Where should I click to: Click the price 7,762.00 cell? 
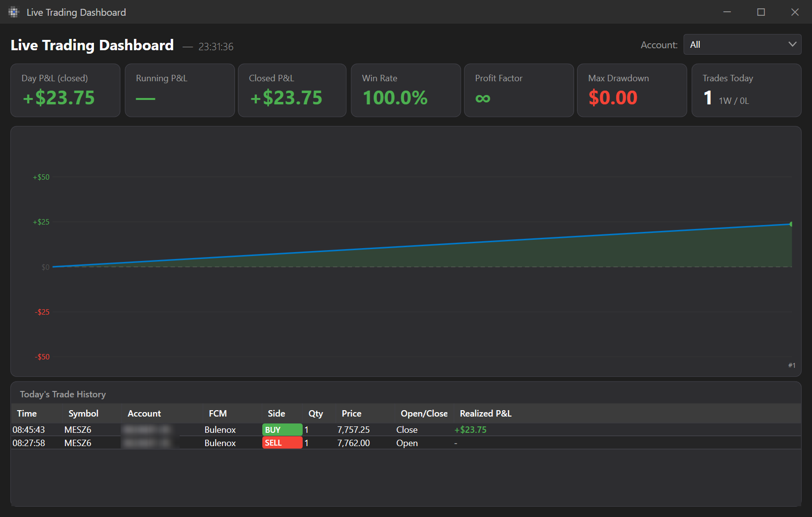coord(353,443)
